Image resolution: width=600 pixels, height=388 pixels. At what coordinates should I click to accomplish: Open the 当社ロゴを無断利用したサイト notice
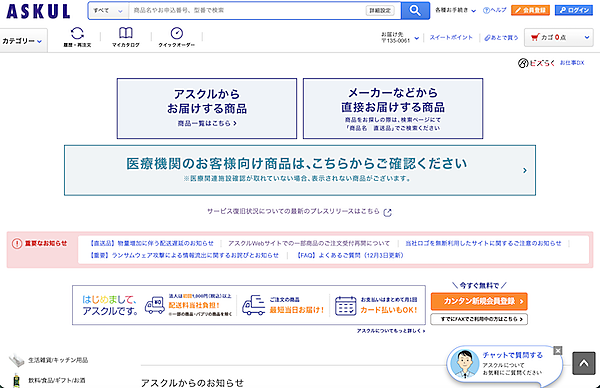pyautogui.click(x=483, y=243)
